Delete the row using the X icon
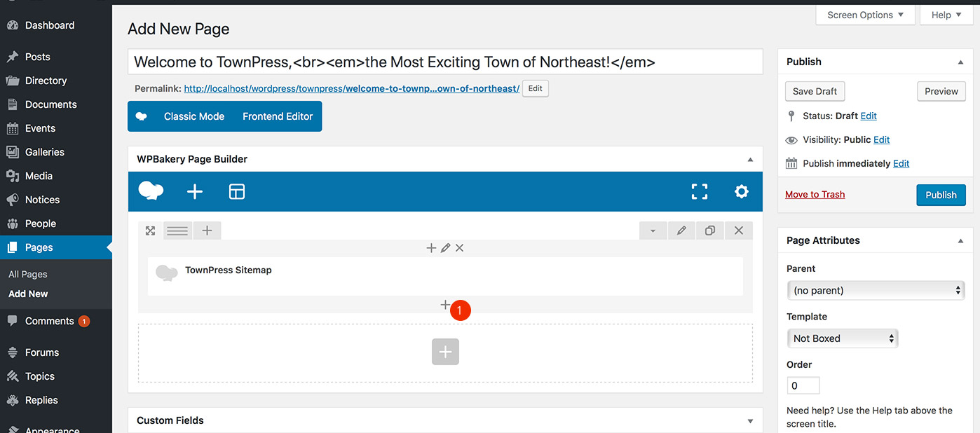The height and width of the screenshot is (433, 980). pos(738,231)
